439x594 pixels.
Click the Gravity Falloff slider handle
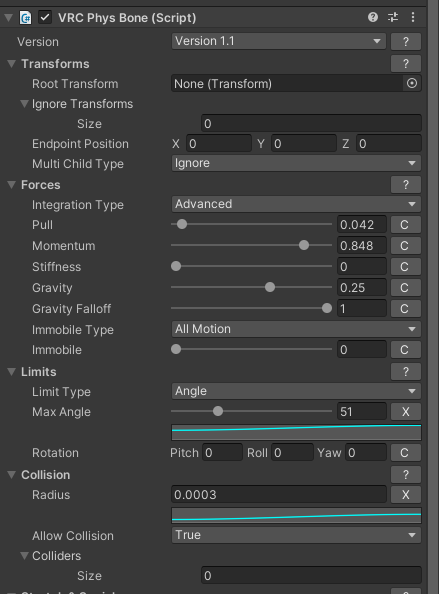[x=327, y=308]
